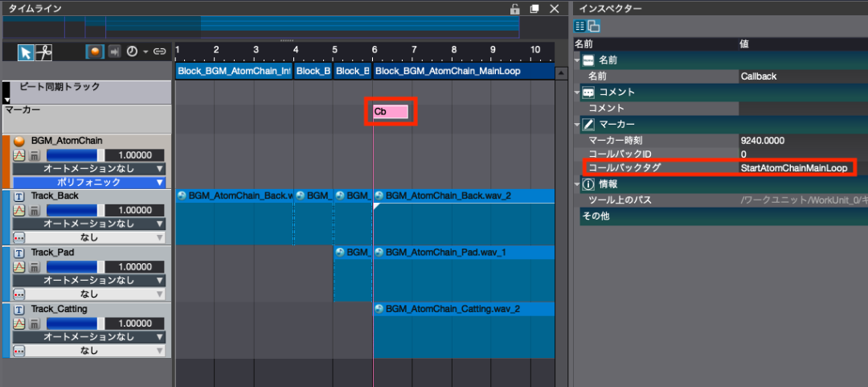Select the arrow pointer tool

coord(26,52)
